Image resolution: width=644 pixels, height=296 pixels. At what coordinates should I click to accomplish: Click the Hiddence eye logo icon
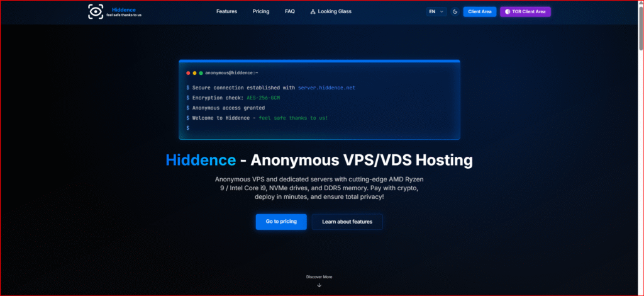click(x=96, y=11)
